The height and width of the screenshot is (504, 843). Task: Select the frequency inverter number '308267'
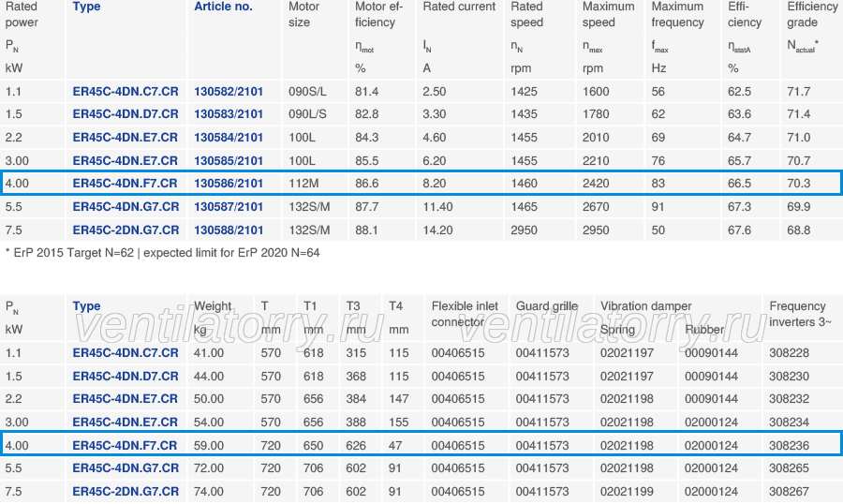[x=789, y=492]
